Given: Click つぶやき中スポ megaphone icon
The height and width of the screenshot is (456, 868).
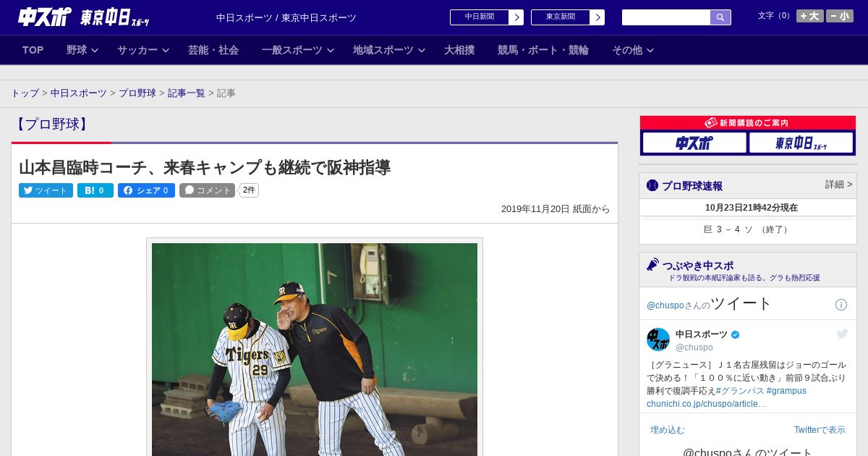Looking at the screenshot, I should 653,265.
